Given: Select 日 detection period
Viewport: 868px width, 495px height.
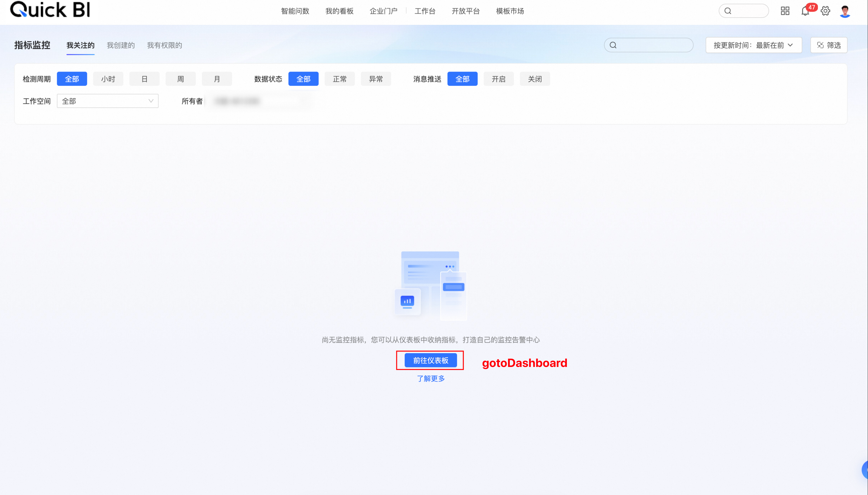Looking at the screenshot, I should click(x=145, y=79).
